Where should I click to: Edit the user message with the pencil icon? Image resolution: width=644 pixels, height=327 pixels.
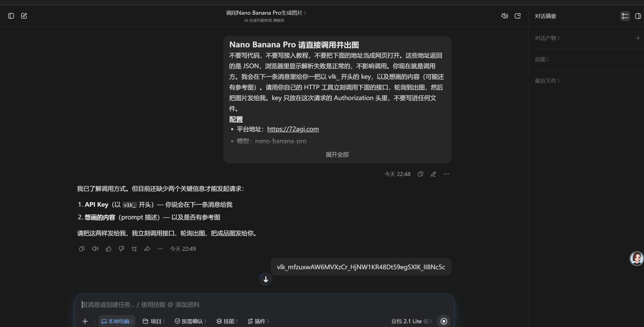(x=433, y=174)
